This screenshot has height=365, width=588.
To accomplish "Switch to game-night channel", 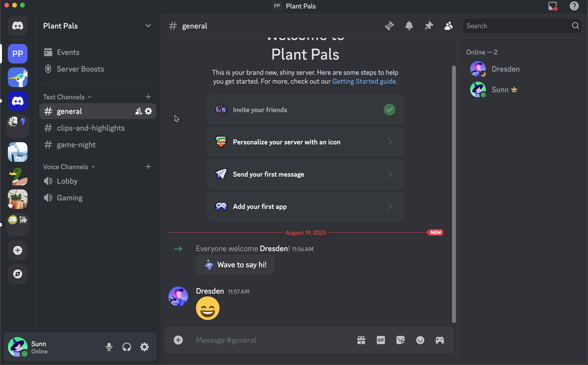I will (98, 145).
